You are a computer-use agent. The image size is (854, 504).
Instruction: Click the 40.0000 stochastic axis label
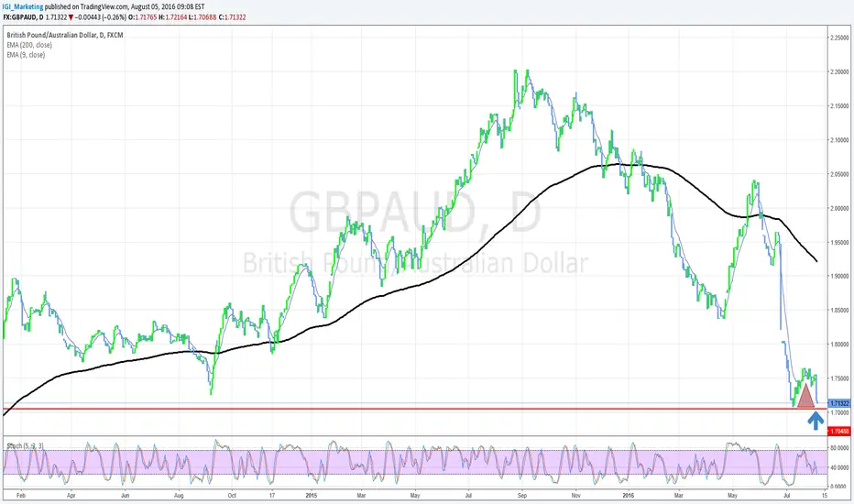click(x=839, y=467)
